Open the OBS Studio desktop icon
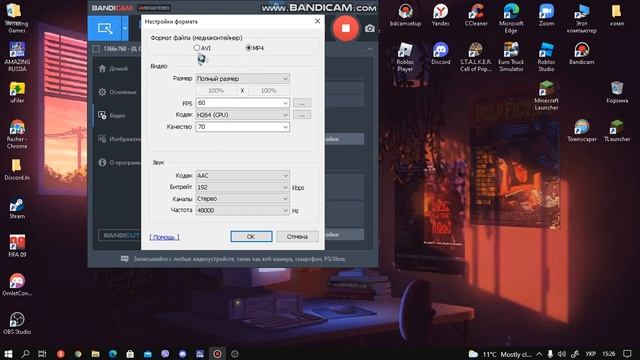The width and height of the screenshot is (640, 360). [x=17, y=324]
